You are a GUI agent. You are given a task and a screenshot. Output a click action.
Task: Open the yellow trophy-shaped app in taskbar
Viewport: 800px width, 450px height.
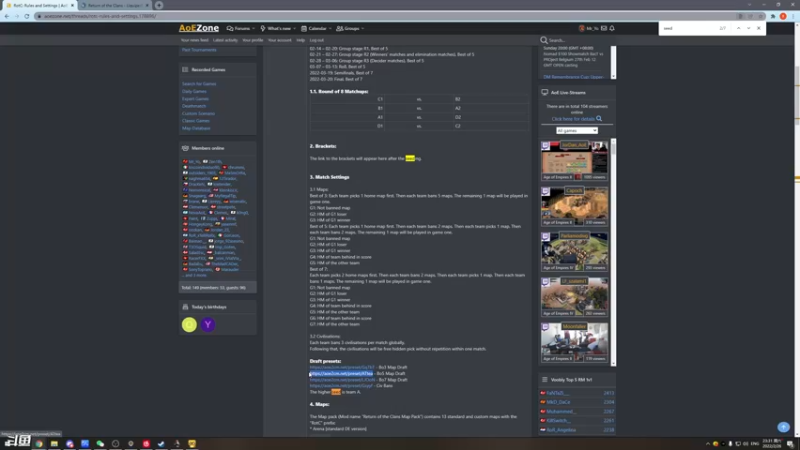click(x=192, y=444)
